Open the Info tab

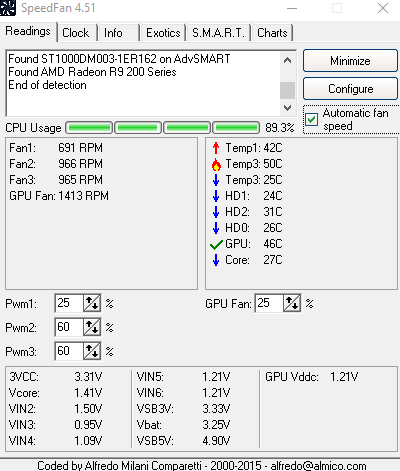tap(118, 33)
